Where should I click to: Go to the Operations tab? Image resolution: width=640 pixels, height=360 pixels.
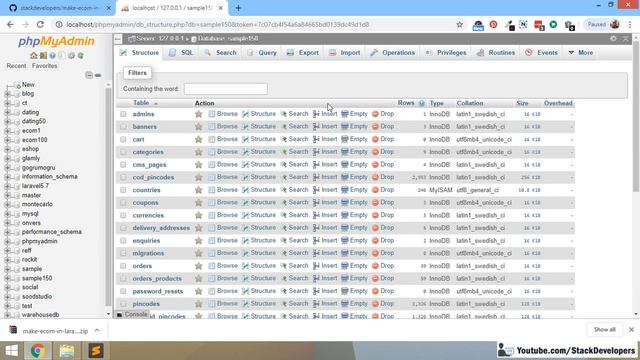(x=393, y=53)
